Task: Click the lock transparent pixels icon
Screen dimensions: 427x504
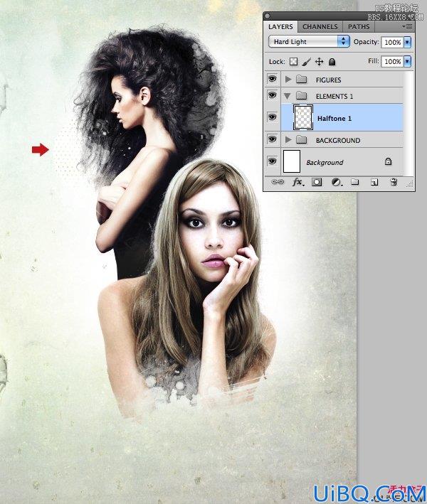Action: pos(293,61)
